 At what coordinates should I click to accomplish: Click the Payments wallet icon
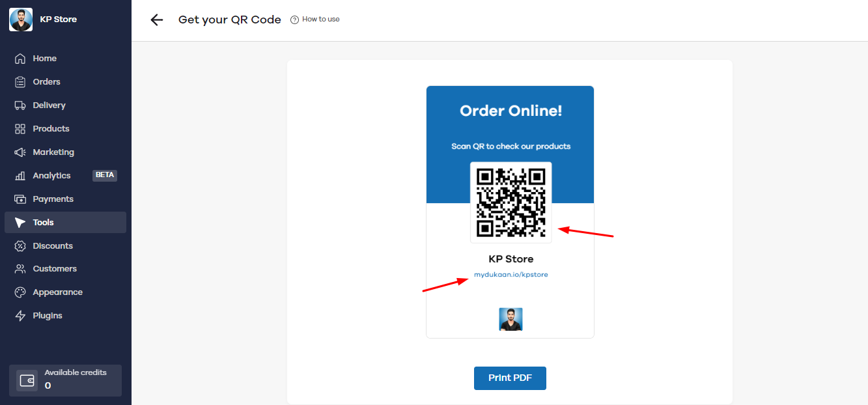coord(20,199)
